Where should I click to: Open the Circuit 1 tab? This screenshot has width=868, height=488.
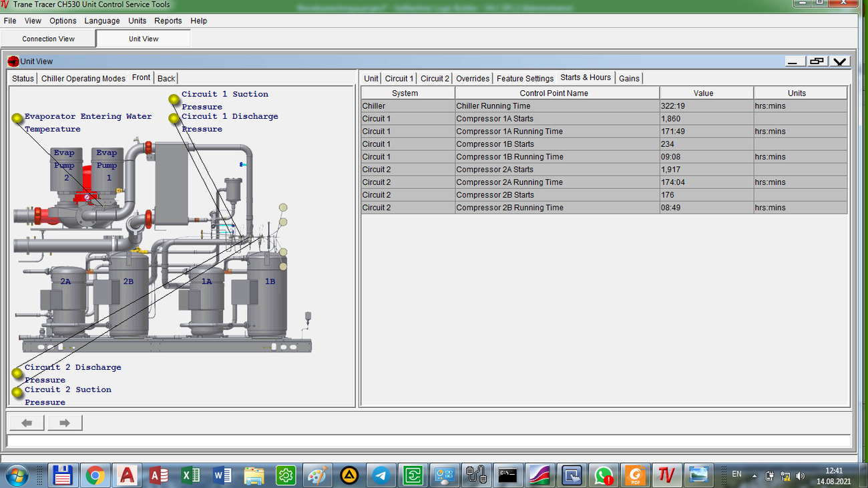point(399,79)
